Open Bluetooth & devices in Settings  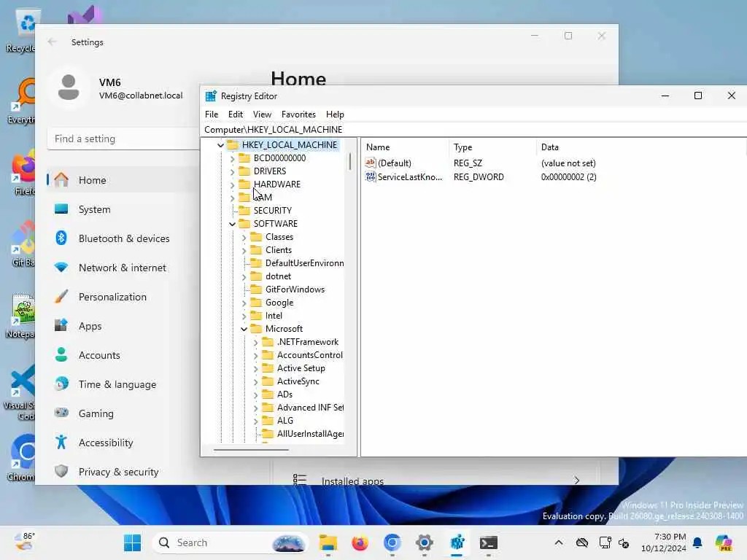tap(123, 238)
